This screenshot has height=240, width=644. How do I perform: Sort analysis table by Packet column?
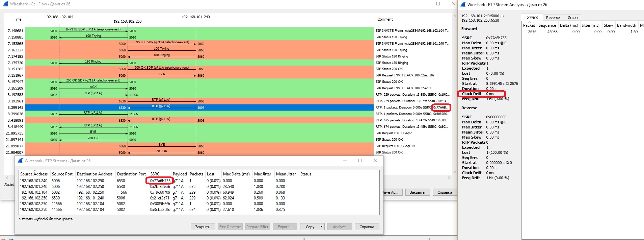529,25
